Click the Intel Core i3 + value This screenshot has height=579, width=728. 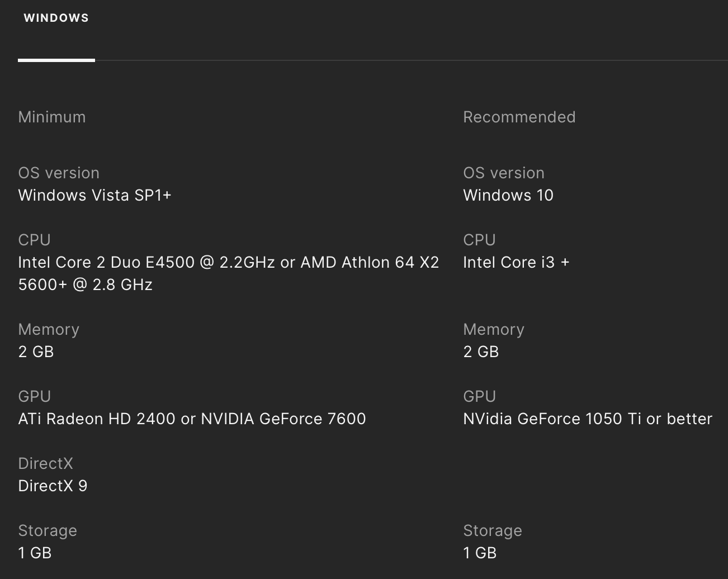pos(516,262)
